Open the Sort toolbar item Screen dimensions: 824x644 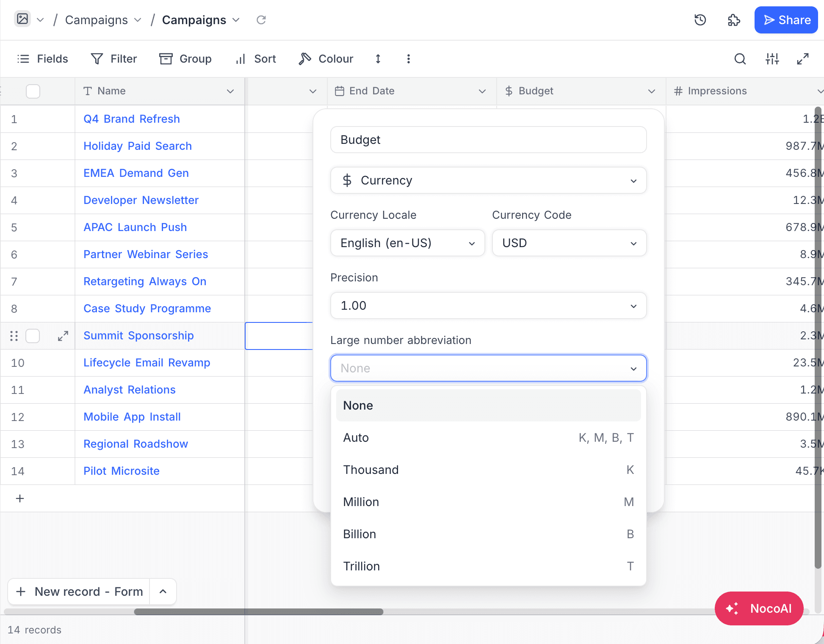(x=256, y=59)
